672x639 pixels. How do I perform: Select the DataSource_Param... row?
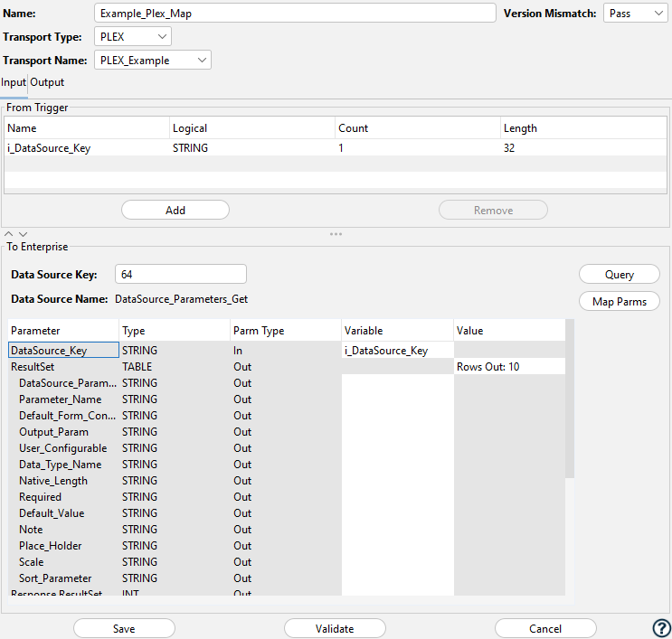(287, 382)
